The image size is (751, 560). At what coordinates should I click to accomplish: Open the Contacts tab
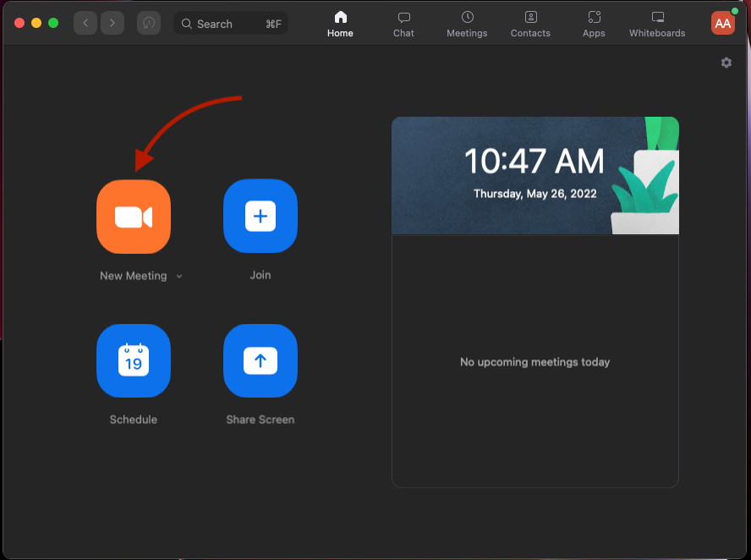[x=530, y=24]
